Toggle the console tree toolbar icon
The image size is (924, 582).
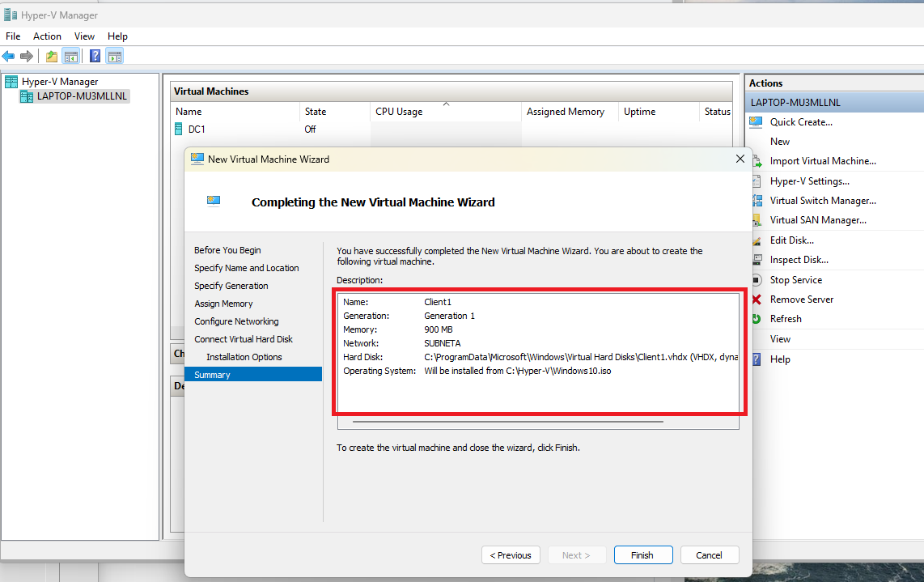[x=71, y=57]
